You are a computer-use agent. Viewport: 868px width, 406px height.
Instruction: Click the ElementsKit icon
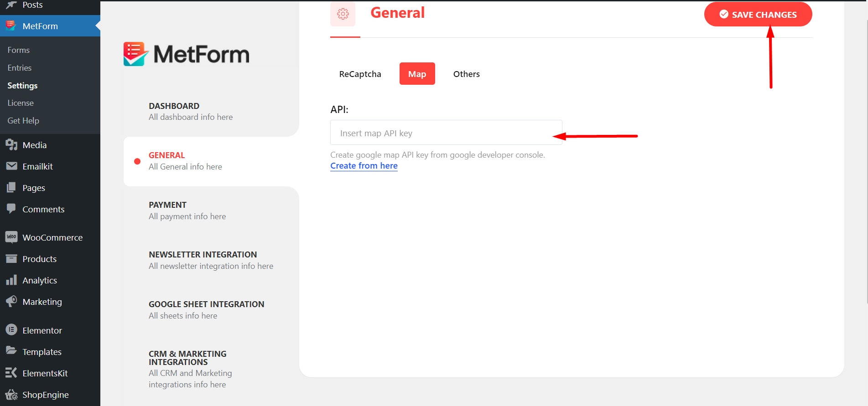[x=11, y=373]
